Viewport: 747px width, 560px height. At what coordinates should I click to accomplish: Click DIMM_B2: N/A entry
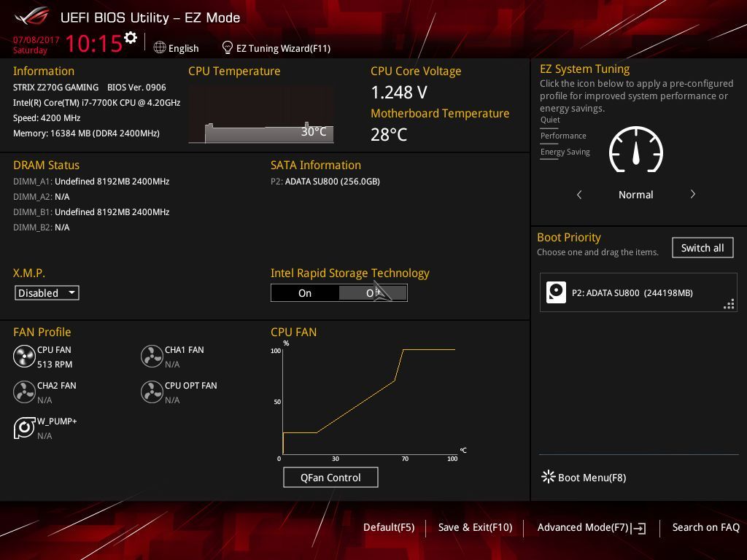[41, 227]
